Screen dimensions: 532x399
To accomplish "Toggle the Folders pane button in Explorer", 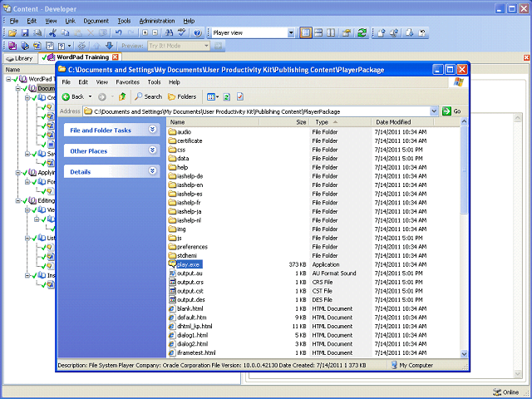I will click(182, 97).
